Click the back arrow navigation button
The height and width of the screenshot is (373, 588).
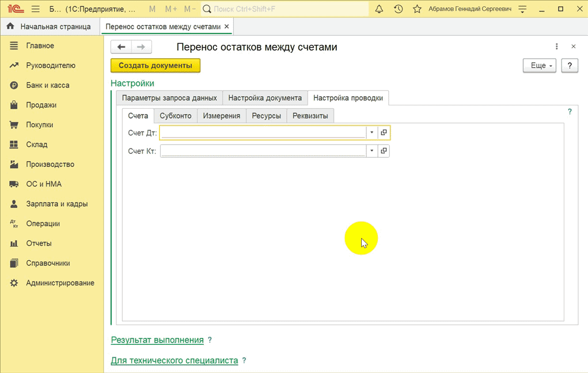click(x=121, y=47)
